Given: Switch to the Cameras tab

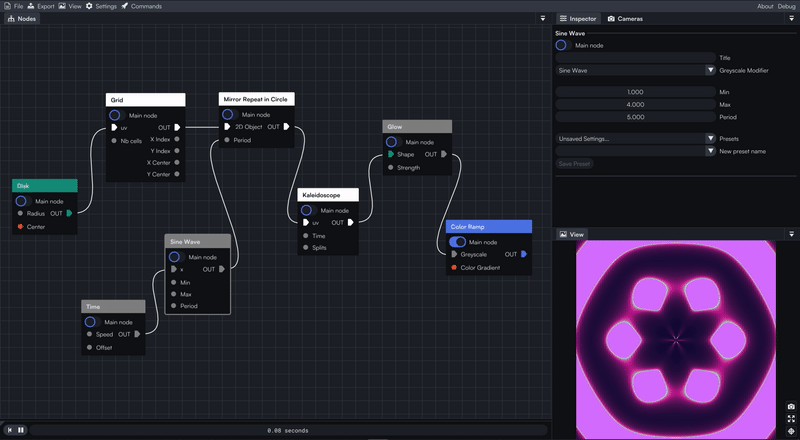Looking at the screenshot, I should coord(625,19).
